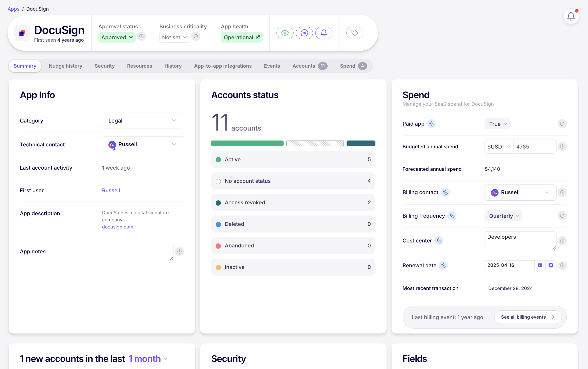Clear the renewal date with the X icon

(551, 265)
